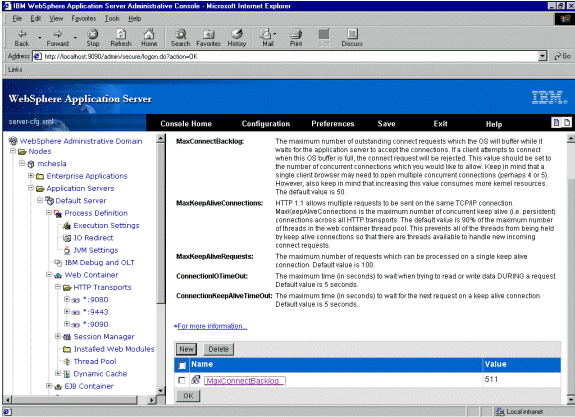Click the content pane vertical scrollbar
Image resolution: width=575 pixels, height=417 pixels.
(x=571, y=268)
